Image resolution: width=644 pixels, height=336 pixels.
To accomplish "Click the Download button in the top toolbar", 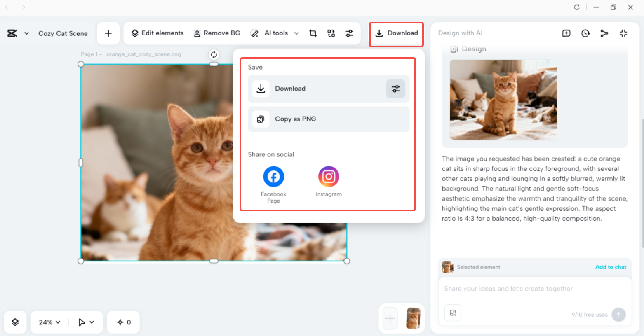I will click(x=396, y=33).
